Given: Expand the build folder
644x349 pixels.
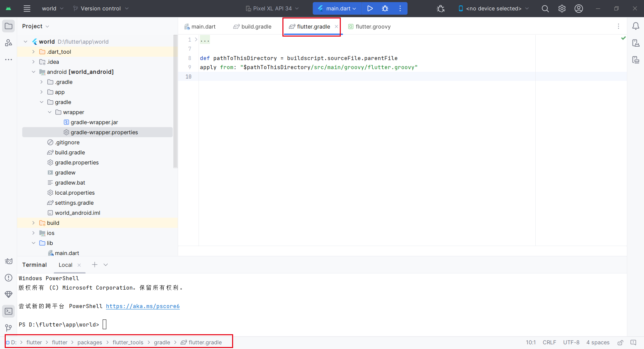Looking at the screenshot, I should pos(33,223).
